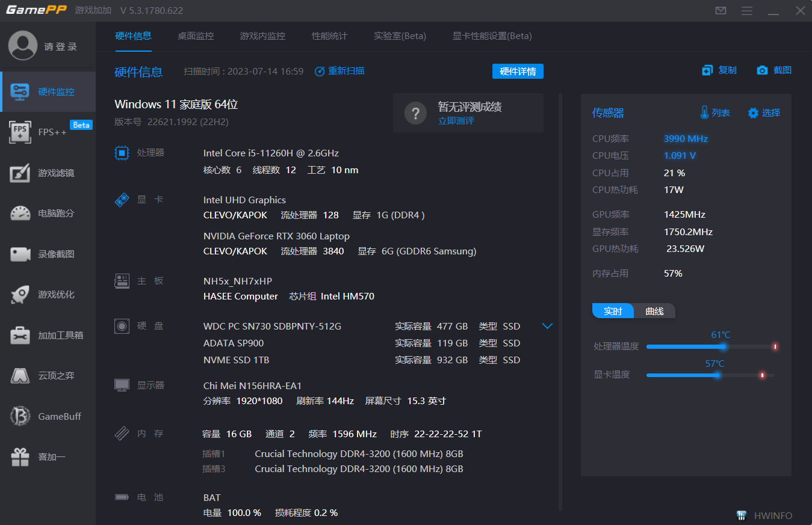
Task: Switch to the 桌面监控 tab
Action: click(x=196, y=36)
